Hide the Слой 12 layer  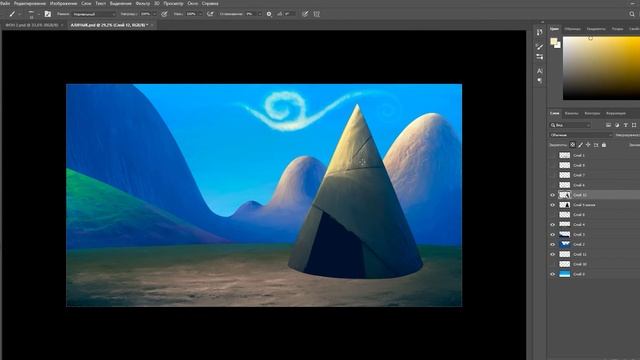[x=553, y=195]
